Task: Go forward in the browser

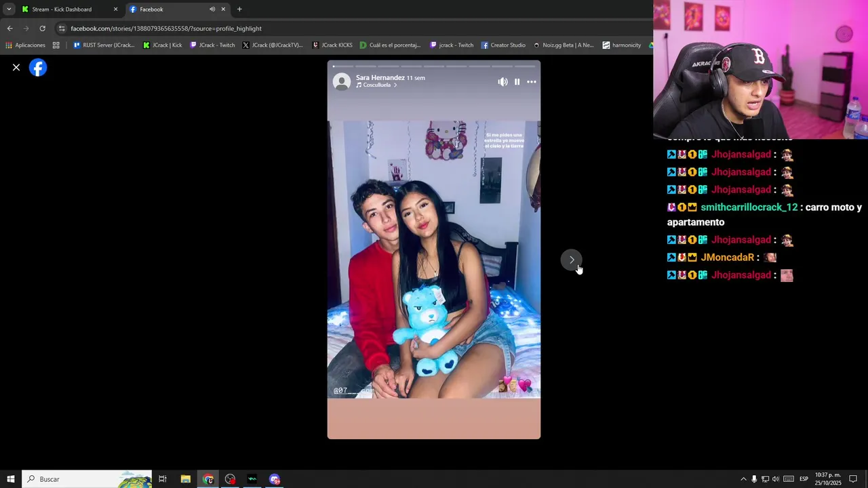Action: pos(26,28)
